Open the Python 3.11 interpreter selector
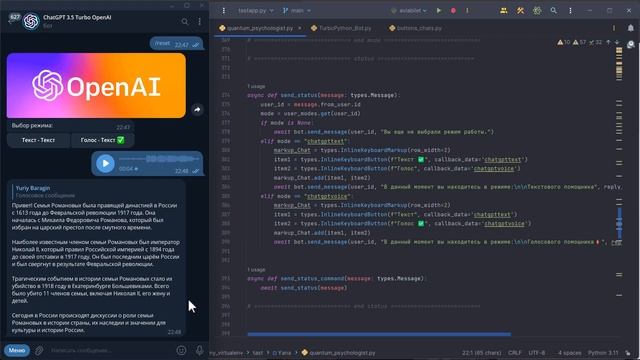This screenshot has height=360, width=640. 603,353
